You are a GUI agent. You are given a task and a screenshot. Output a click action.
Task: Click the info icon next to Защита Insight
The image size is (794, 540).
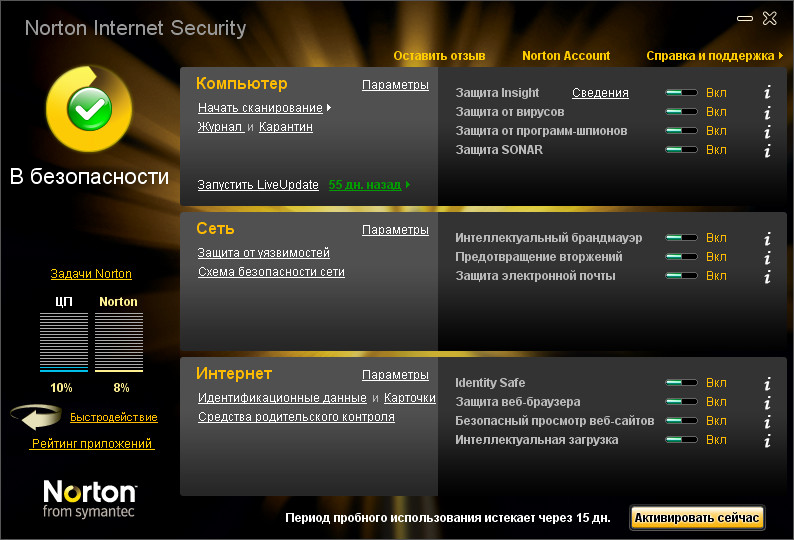pos(767,93)
